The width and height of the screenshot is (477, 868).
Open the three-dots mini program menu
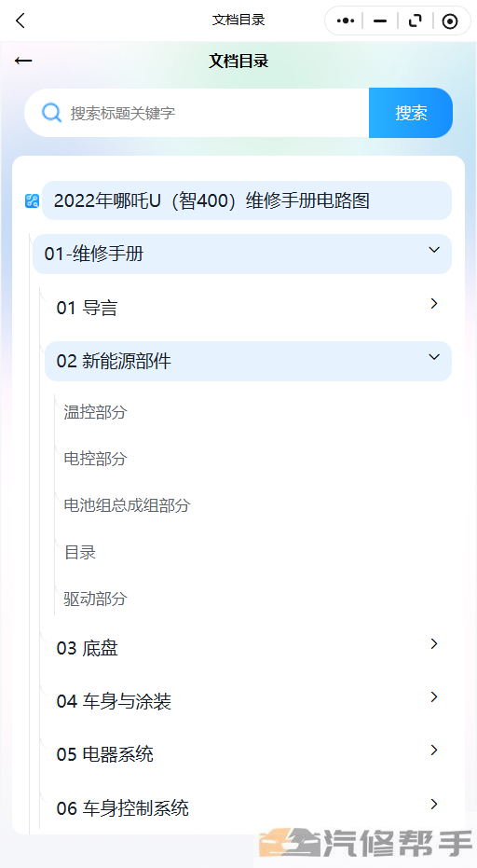click(x=346, y=21)
